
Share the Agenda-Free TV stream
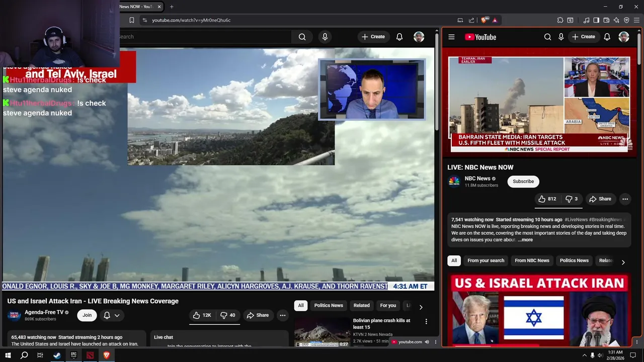tap(258, 315)
